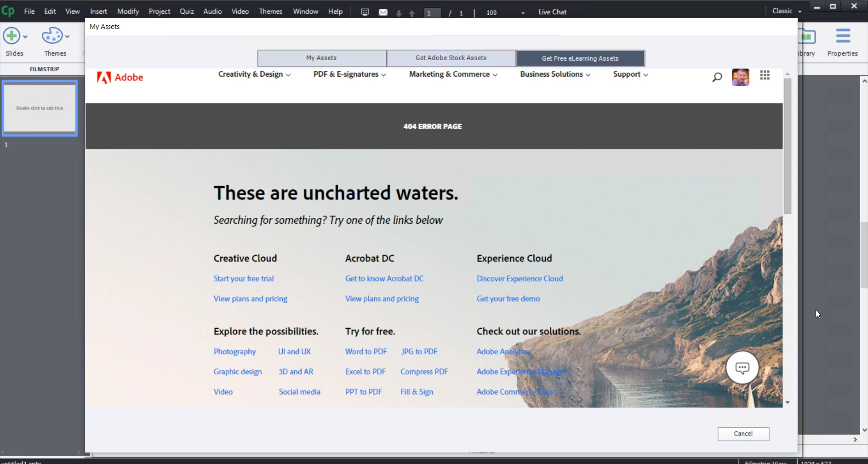
Task: Open the Project menu
Action: pyautogui.click(x=160, y=11)
